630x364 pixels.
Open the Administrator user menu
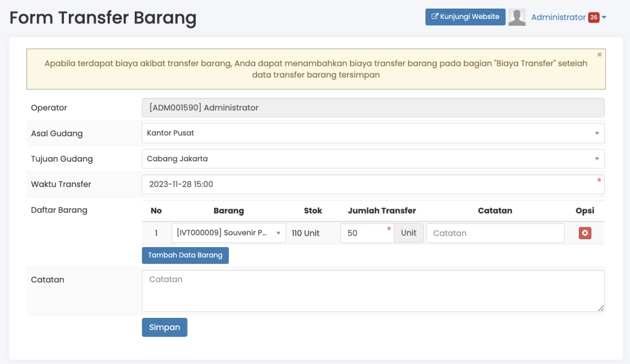559,17
